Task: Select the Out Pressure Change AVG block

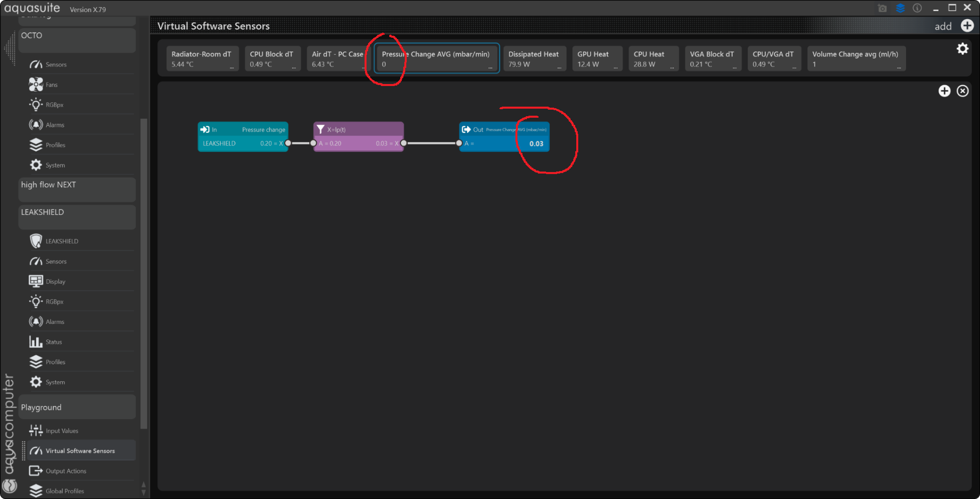Action: 504,136
